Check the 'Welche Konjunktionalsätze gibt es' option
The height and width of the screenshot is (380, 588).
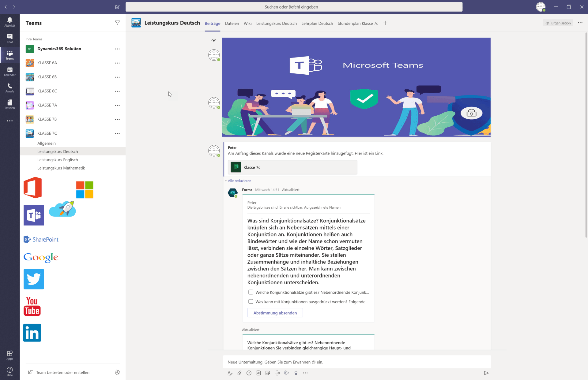point(251,292)
